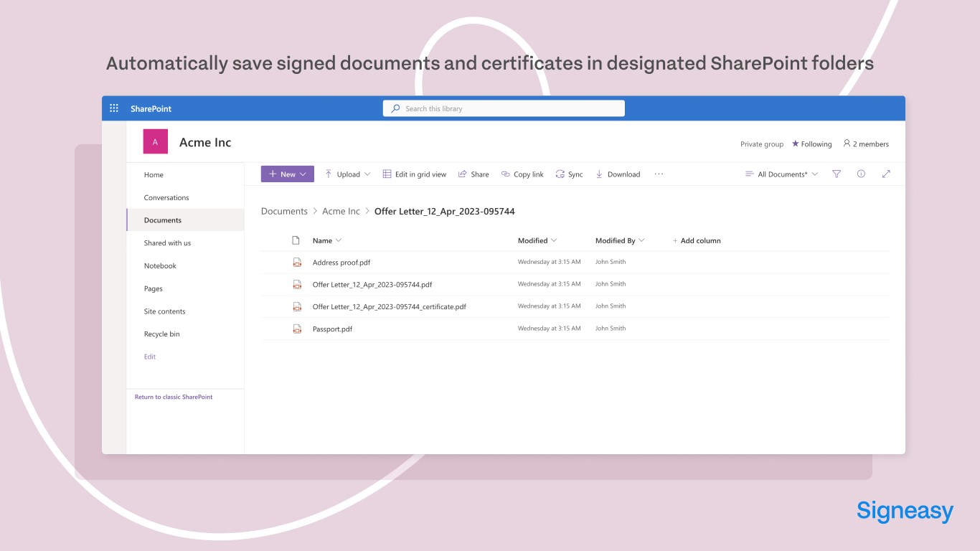Click modified time of Passport.pdf

click(550, 329)
